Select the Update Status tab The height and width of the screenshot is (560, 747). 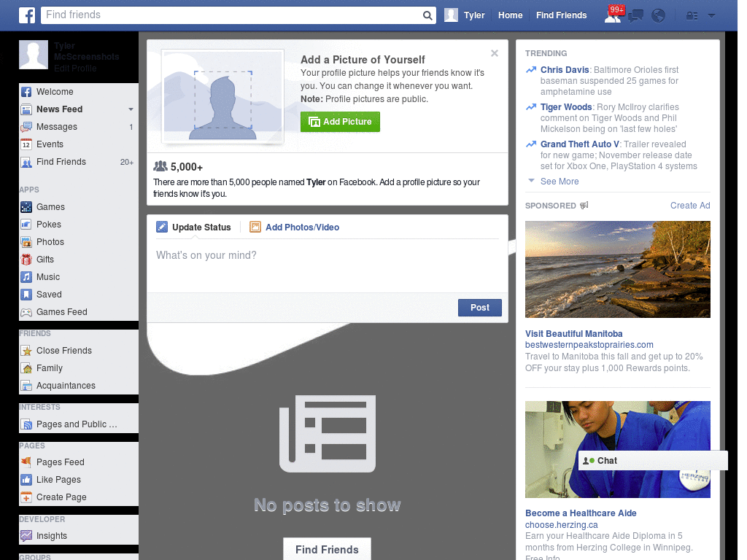(x=193, y=227)
